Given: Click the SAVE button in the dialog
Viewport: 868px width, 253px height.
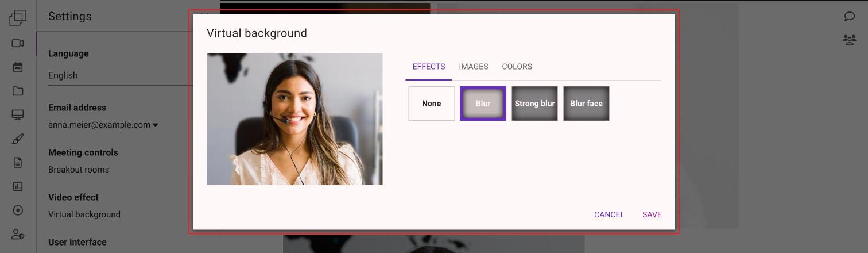Looking at the screenshot, I should [652, 214].
